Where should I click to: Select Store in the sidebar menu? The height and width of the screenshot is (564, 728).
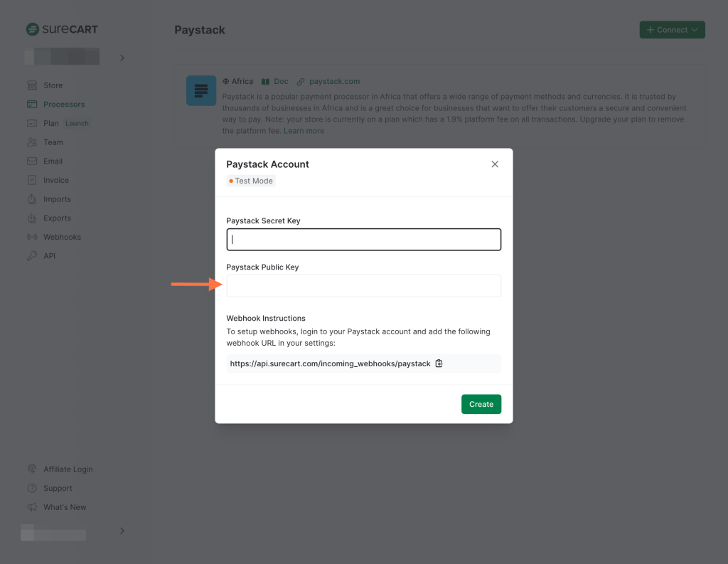(x=53, y=85)
